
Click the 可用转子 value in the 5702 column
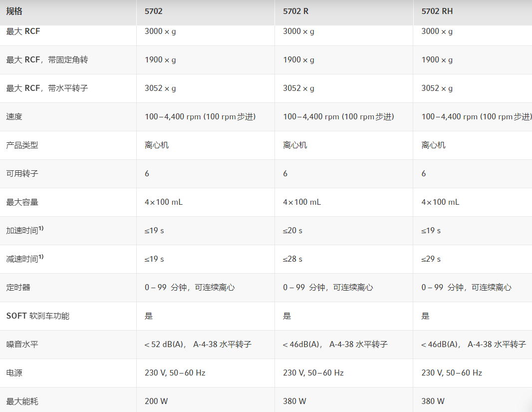click(147, 174)
